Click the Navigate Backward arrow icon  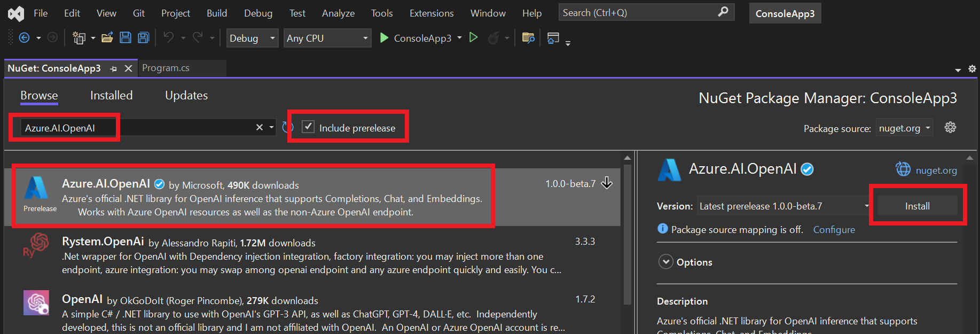click(24, 37)
